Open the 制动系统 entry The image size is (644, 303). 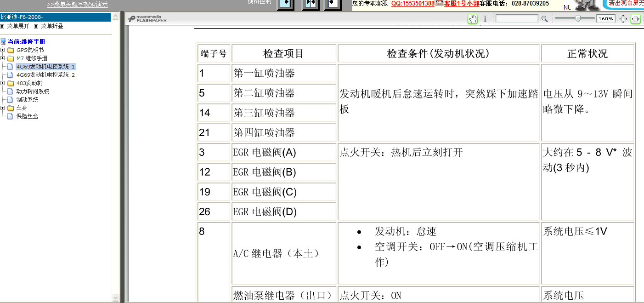(28, 100)
